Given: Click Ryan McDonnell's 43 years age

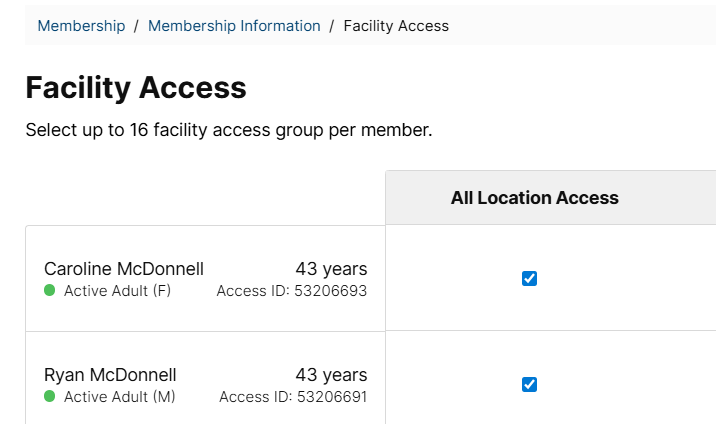Looking at the screenshot, I should 332,375.
